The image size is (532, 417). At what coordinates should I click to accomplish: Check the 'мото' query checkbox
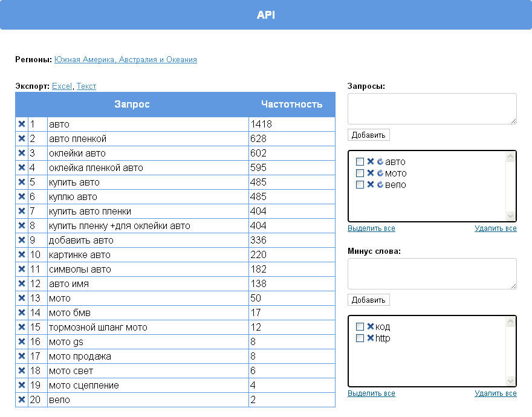[360, 173]
